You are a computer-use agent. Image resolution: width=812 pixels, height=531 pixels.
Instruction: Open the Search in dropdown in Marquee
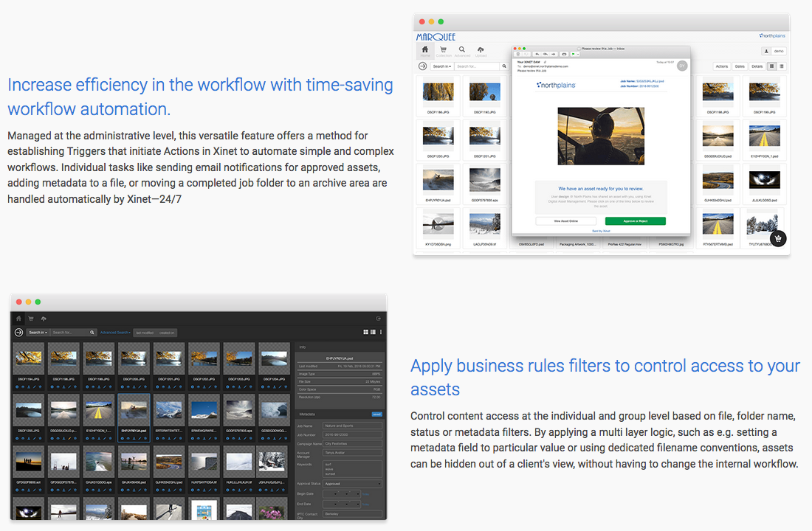(x=441, y=66)
